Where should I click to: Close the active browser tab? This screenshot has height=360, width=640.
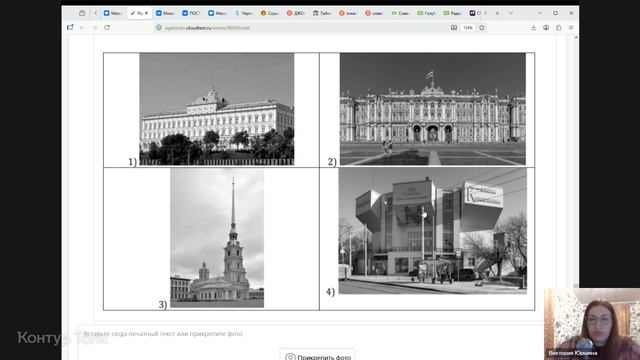147,13
